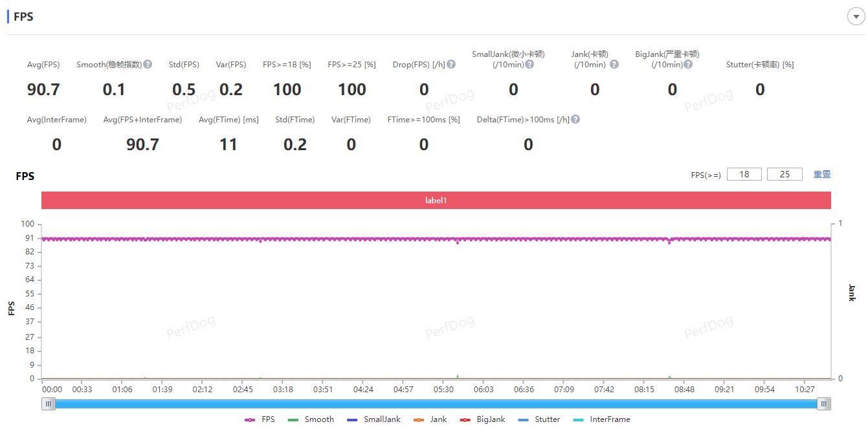This screenshot has width=868, height=433.
Task: Click the FPS>=25 [%] label
Action: click(x=351, y=65)
